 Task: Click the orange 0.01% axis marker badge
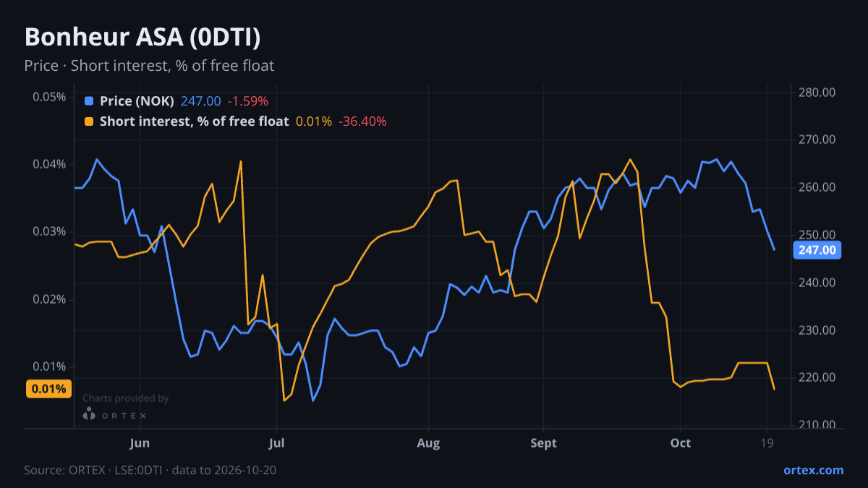(49, 389)
